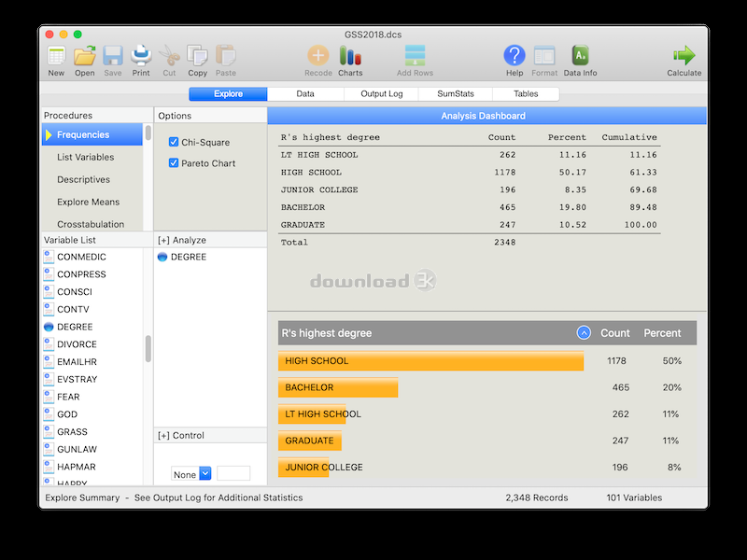
Task: Click the CONTV variable icon
Action: pyautogui.click(x=49, y=309)
